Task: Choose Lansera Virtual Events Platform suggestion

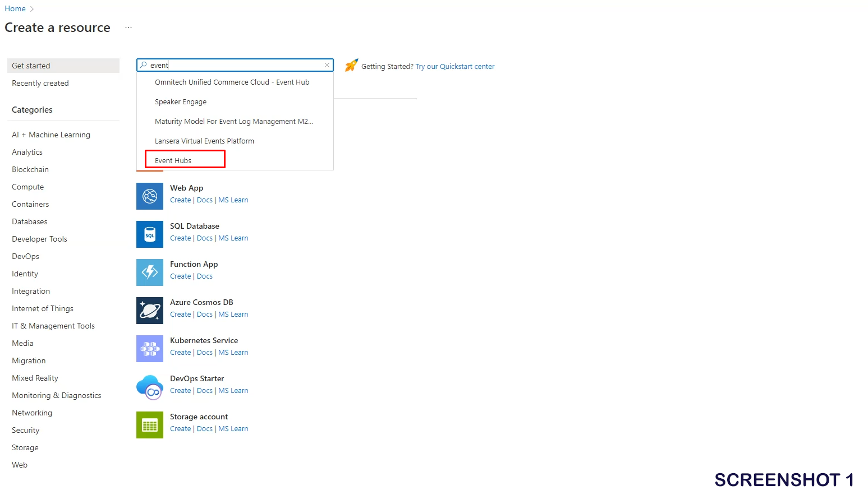Action: tap(204, 141)
